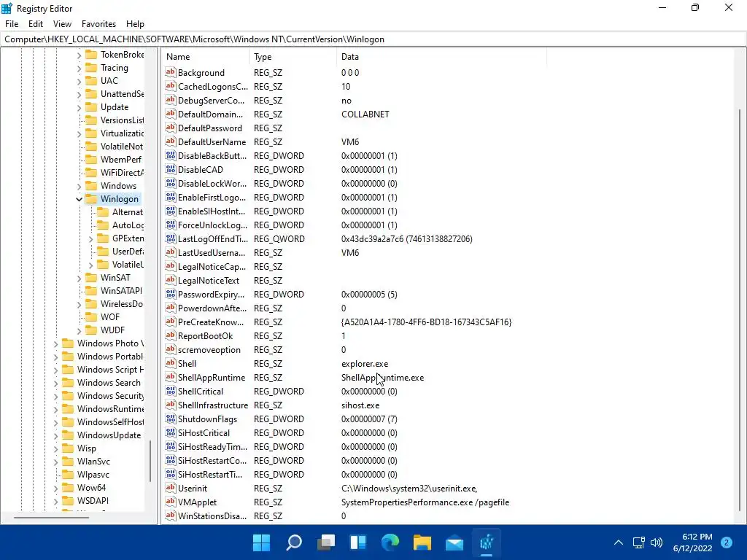Select the ShellInfrastructure value name
This screenshot has height=560, width=747.
pyautogui.click(x=213, y=405)
